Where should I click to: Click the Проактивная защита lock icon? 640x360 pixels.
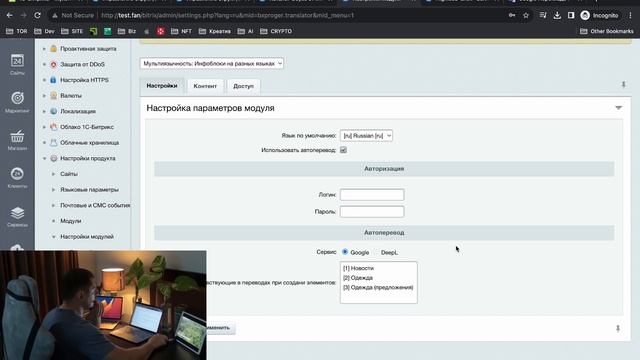[x=53, y=49]
